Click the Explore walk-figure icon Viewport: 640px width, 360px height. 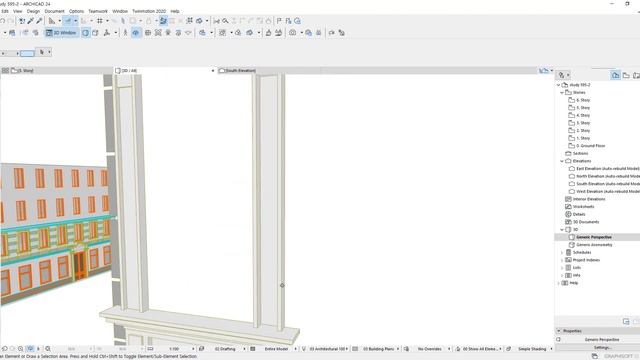point(125,33)
